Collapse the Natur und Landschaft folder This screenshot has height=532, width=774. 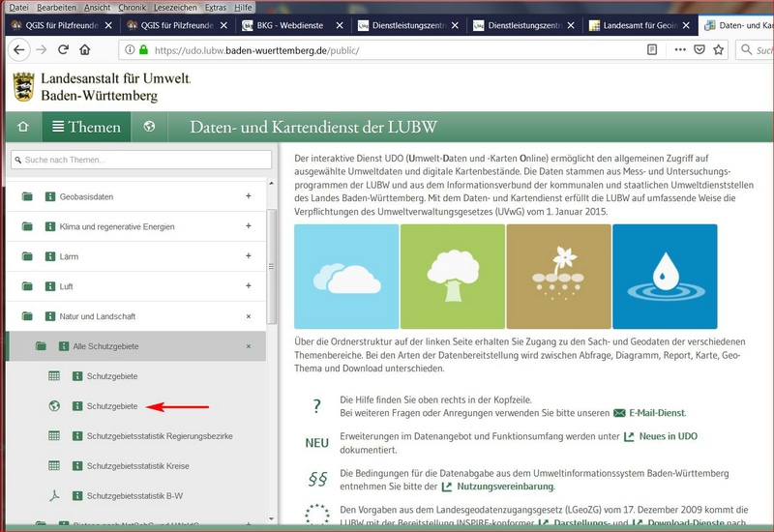click(x=249, y=316)
